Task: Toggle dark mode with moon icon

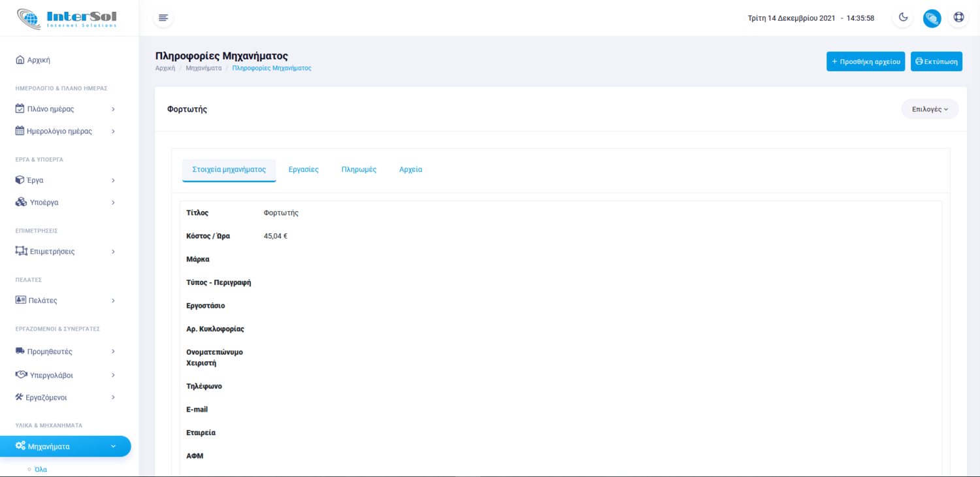Action: point(903,18)
